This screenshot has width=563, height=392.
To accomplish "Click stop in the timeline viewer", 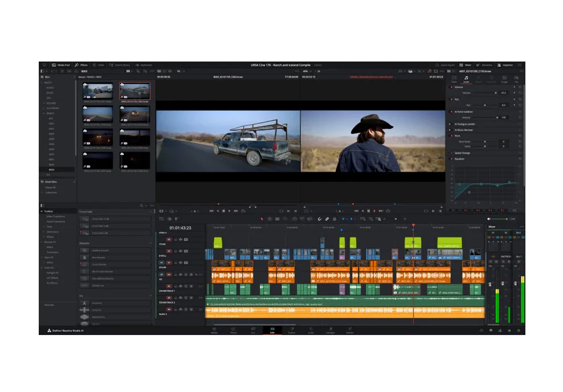I will click(x=368, y=211).
